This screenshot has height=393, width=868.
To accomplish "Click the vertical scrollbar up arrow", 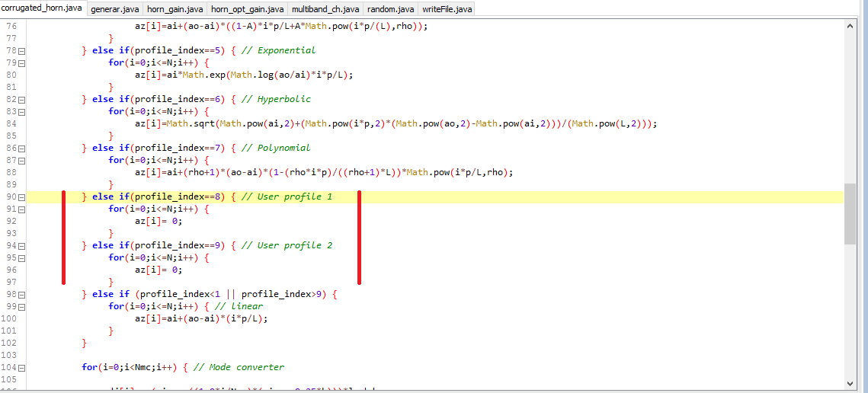I will [850, 25].
